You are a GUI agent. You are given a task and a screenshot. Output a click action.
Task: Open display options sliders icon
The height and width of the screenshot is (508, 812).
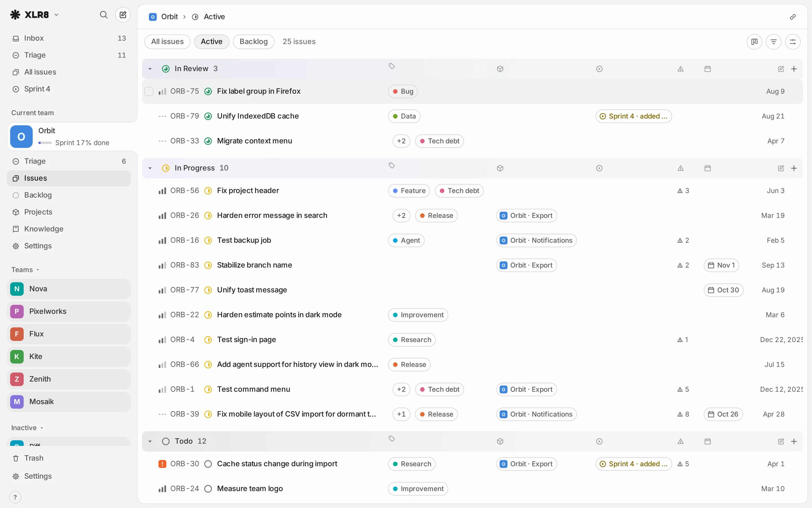[x=793, y=42]
